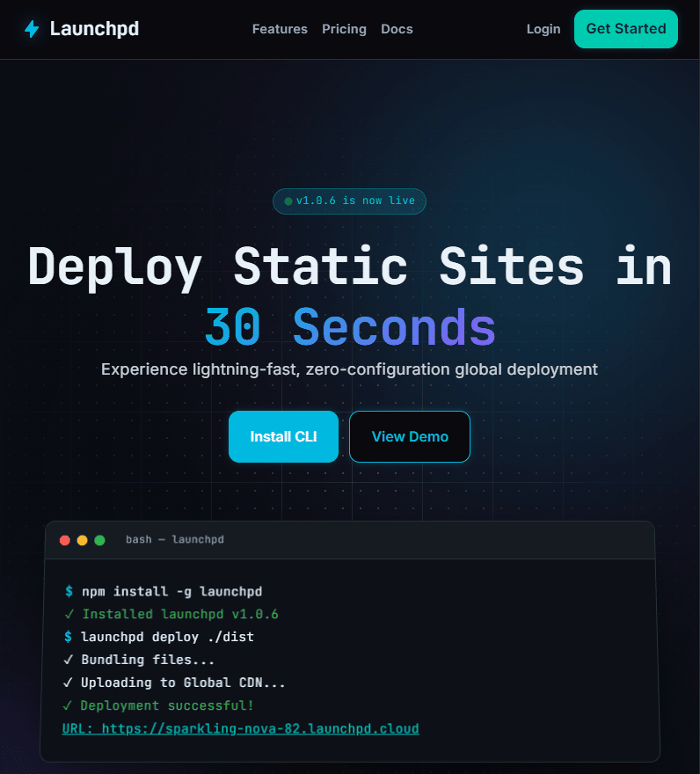This screenshot has width=700, height=774.
Task: Open the Features nav item
Action: point(280,29)
